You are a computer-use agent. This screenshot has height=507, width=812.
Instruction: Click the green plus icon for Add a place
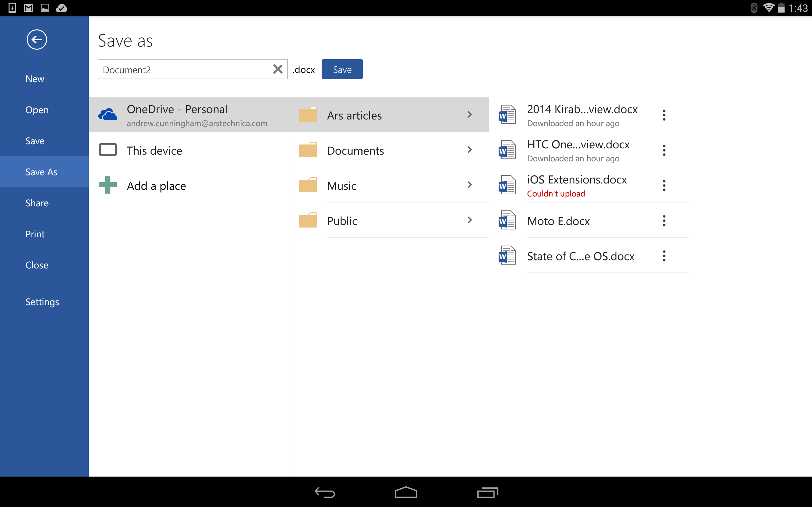(x=108, y=185)
